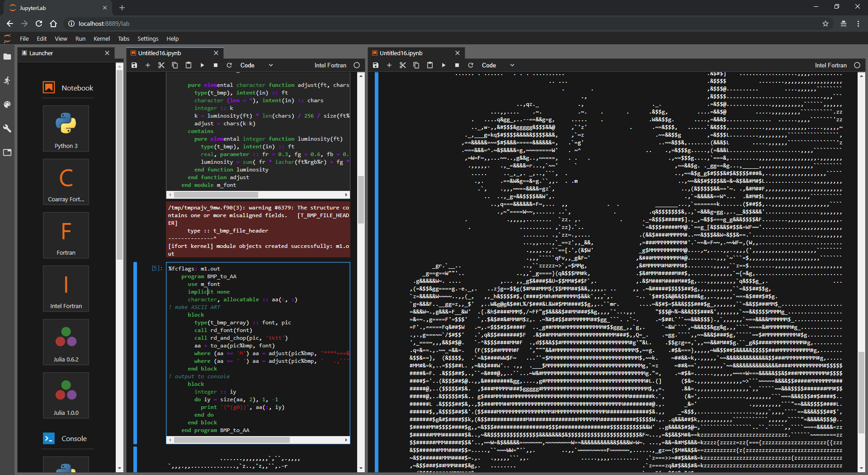Open the Run menu
This screenshot has width=868, height=475.
[x=80, y=38]
